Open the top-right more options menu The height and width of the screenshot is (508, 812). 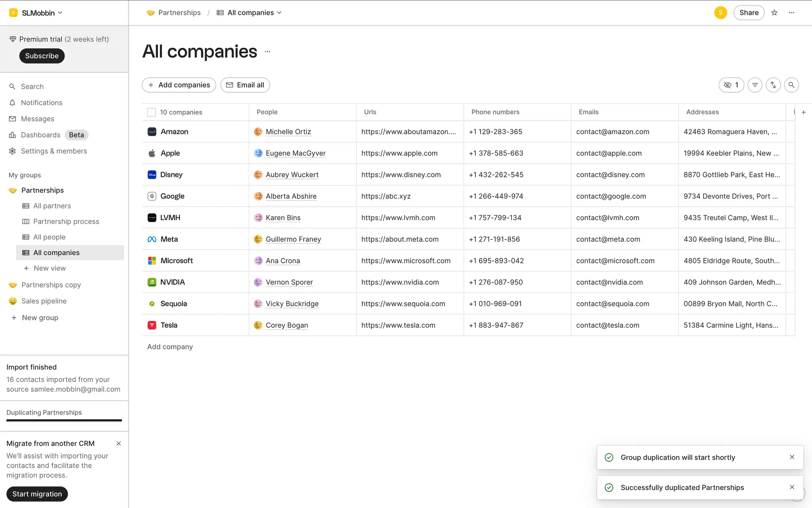pyautogui.click(x=792, y=13)
